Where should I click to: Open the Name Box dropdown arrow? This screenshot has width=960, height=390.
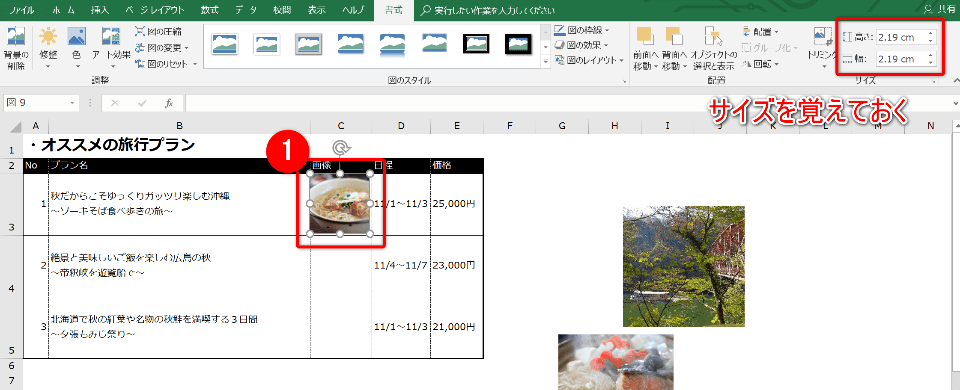(x=73, y=103)
